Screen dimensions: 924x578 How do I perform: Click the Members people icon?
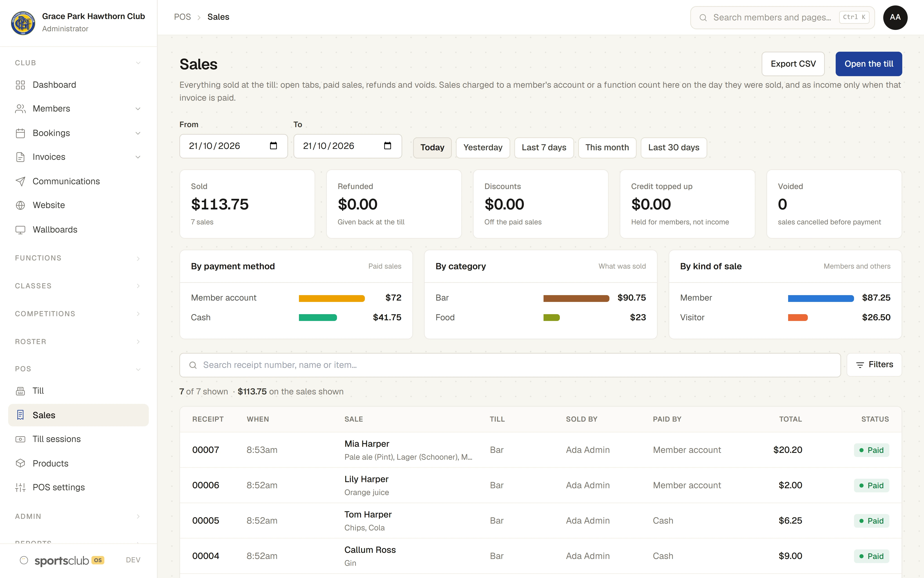point(20,109)
